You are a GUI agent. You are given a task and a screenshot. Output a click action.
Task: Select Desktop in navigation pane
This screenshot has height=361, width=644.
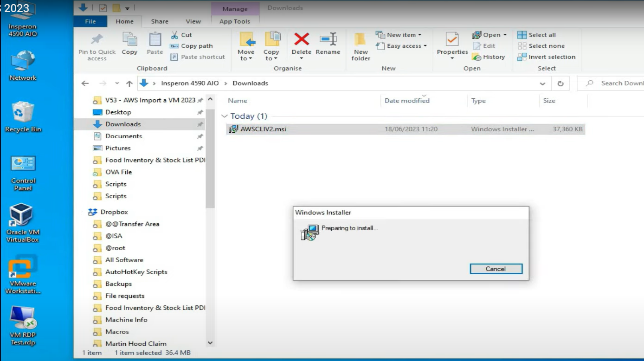click(118, 112)
